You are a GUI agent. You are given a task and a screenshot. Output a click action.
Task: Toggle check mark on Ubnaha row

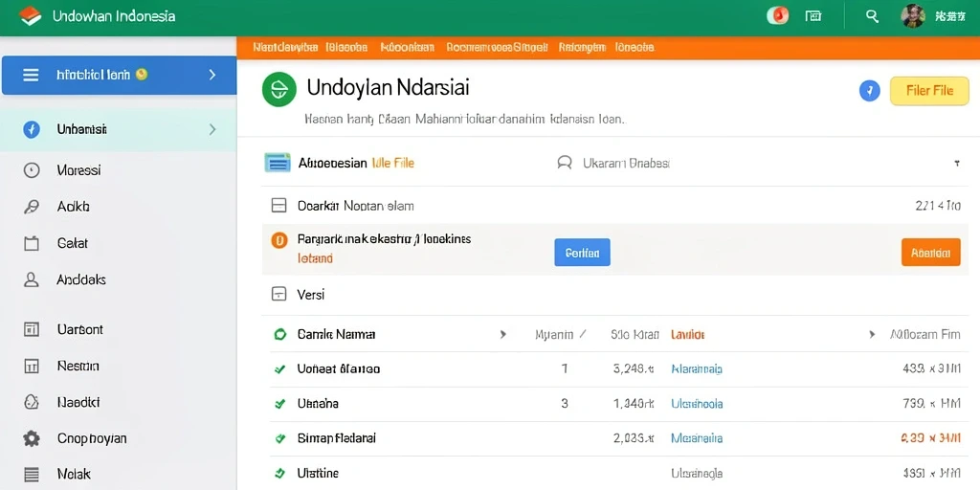click(x=280, y=405)
